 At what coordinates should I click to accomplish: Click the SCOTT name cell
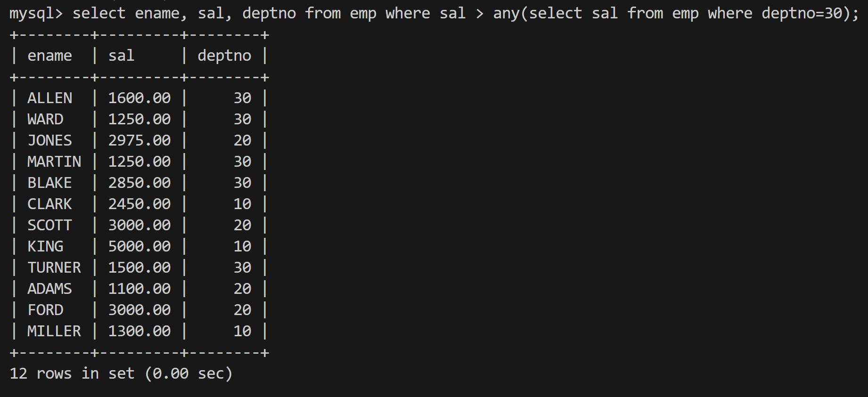point(49,225)
